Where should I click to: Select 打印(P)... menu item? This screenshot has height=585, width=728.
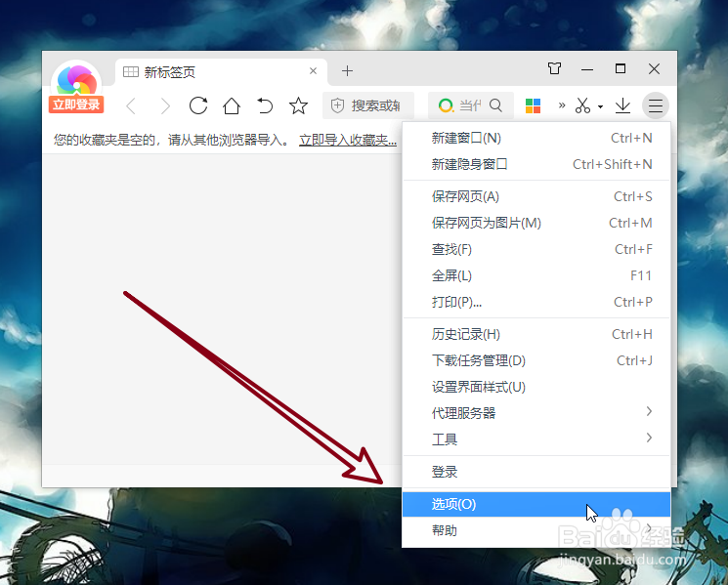(536, 303)
